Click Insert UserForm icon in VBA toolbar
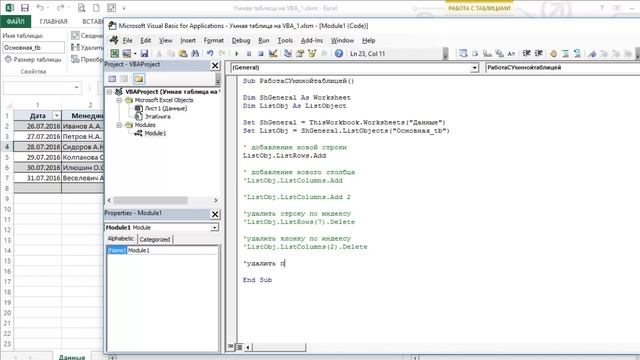640x360 pixels. (x=127, y=53)
